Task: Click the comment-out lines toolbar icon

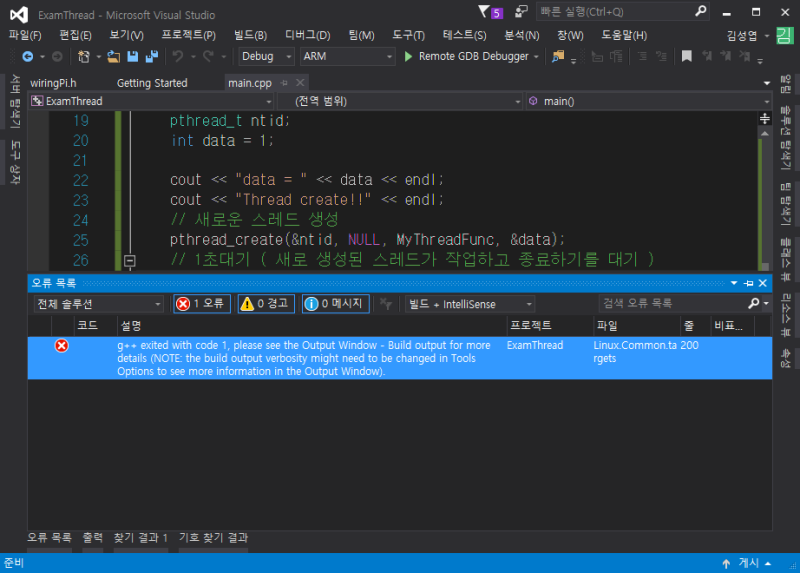Action: (642, 57)
